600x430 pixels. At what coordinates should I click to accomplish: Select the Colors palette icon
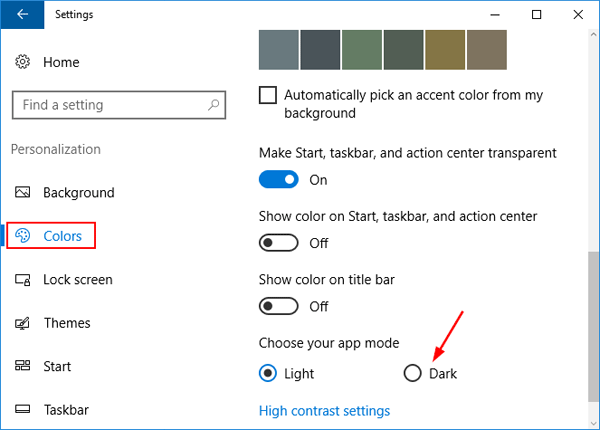coord(23,236)
